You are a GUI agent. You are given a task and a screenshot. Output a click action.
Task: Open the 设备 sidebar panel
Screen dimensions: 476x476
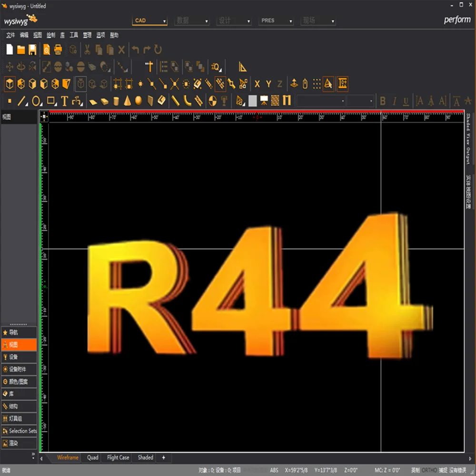(19, 357)
